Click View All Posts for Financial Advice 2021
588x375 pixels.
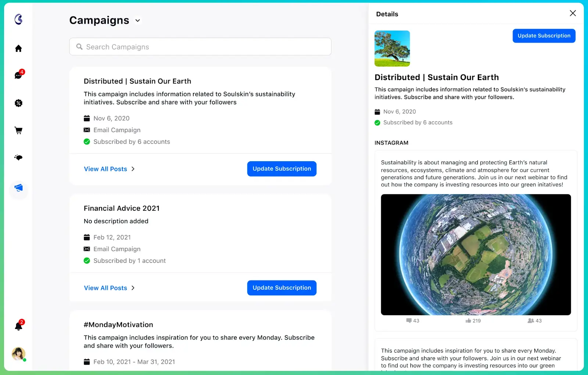(x=105, y=288)
